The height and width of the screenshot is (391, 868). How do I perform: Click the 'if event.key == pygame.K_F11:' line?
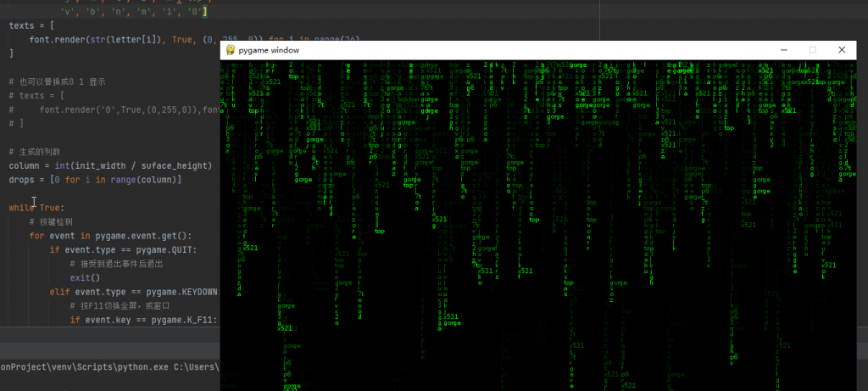click(144, 320)
